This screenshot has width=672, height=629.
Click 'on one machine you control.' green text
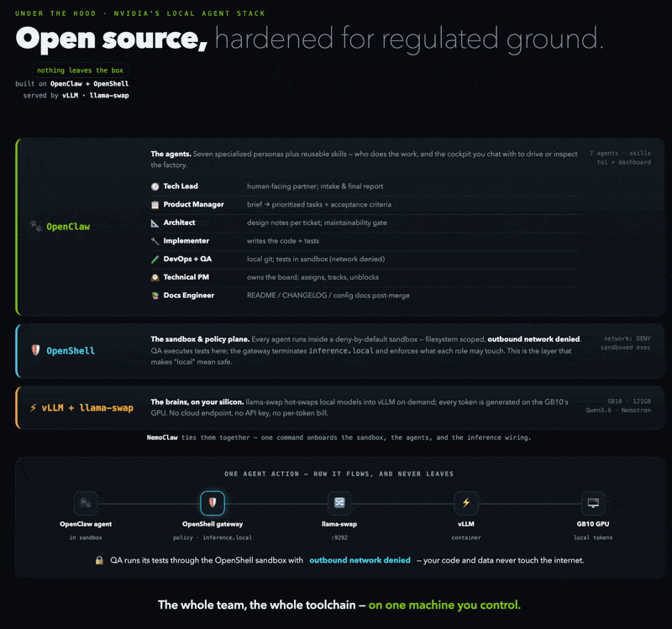coord(444,605)
